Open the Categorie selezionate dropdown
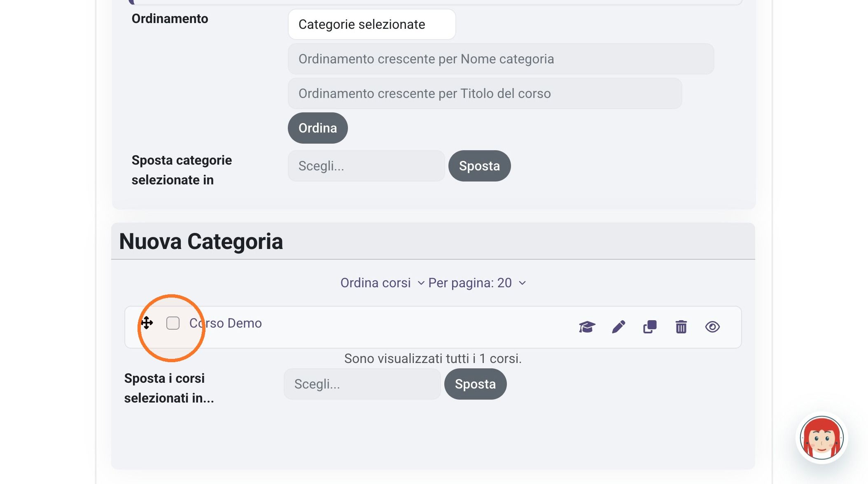 click(372, 24)
